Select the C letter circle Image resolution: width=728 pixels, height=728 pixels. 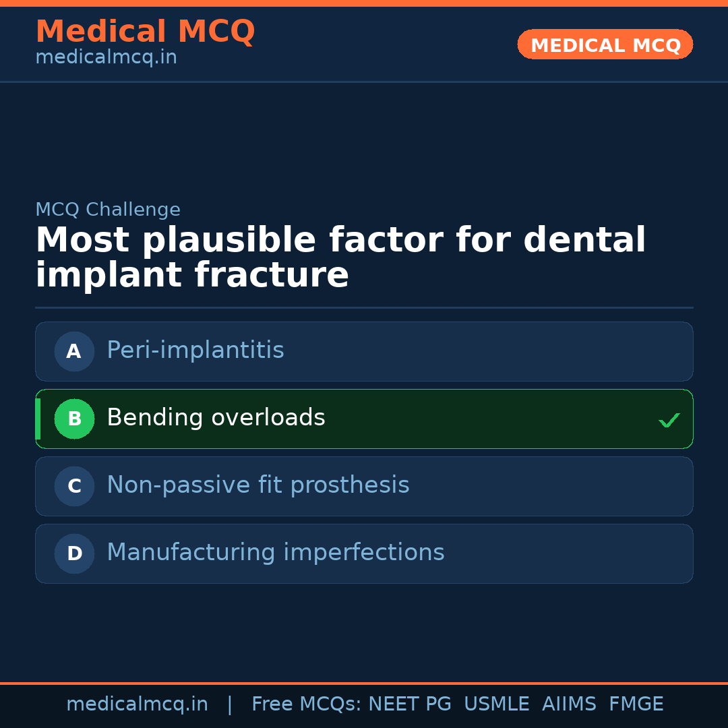tap(74, 486)
